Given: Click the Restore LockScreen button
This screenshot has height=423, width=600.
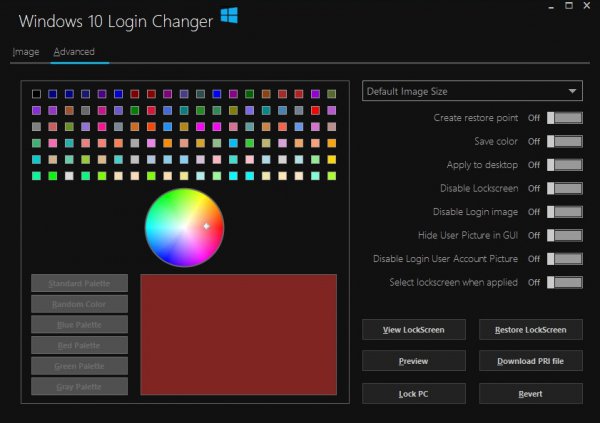Looking at the screenshot, I should coord(531,330).
